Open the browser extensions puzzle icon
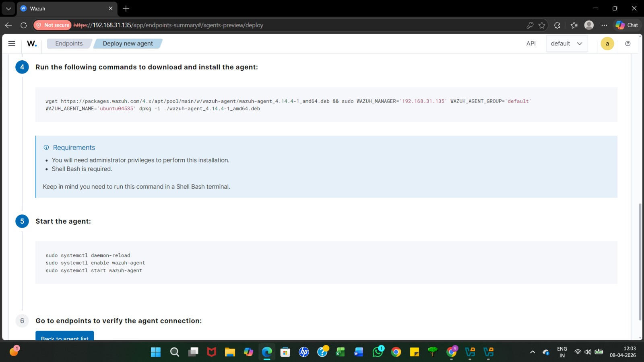The width and height of the screenshot is (644, 362). tap(557, 25)
